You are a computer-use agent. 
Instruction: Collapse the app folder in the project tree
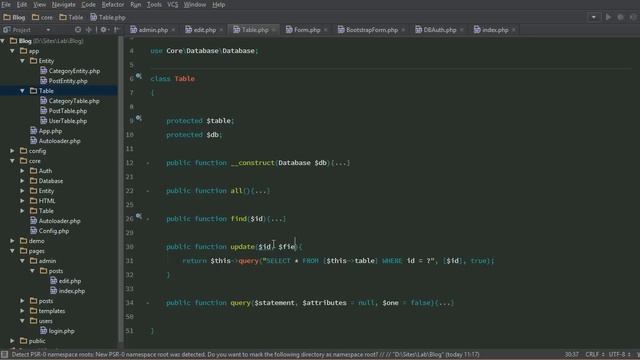(12, 51)
